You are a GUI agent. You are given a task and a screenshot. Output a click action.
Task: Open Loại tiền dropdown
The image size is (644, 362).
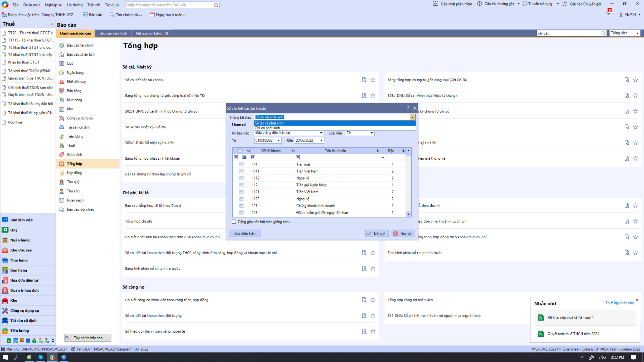(371, 133)
